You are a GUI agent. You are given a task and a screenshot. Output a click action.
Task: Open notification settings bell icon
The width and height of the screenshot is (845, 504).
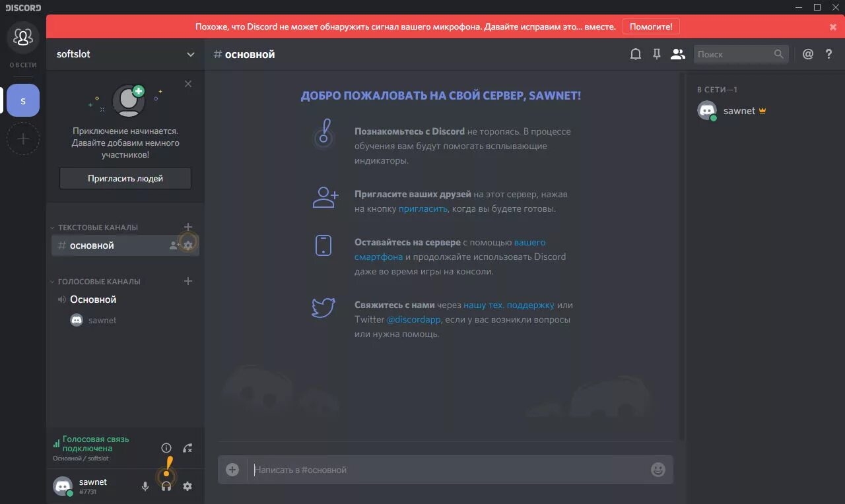636,55
